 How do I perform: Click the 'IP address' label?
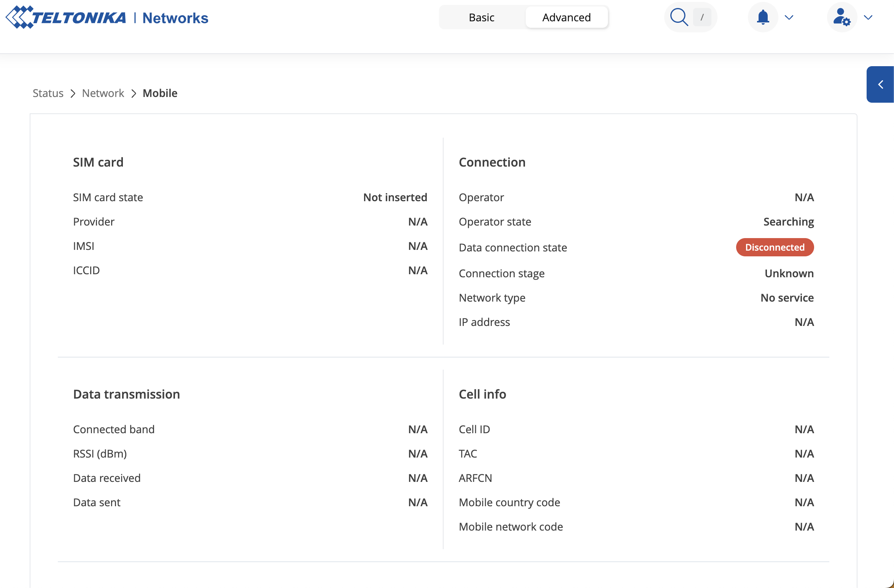(484, 322)
